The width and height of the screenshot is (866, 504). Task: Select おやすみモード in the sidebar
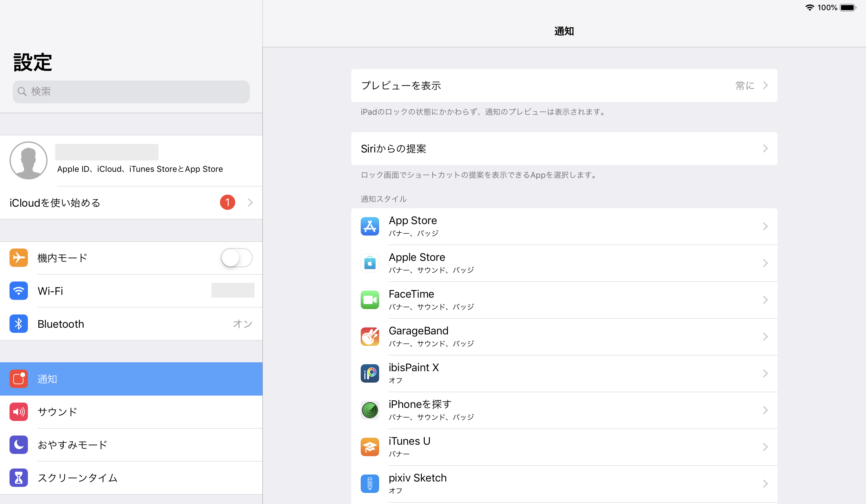131,445
